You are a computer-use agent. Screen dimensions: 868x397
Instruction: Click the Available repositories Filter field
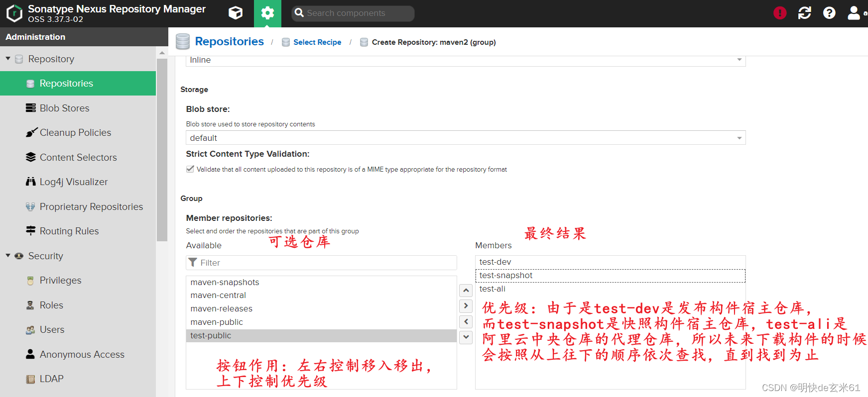pos(322,263)
